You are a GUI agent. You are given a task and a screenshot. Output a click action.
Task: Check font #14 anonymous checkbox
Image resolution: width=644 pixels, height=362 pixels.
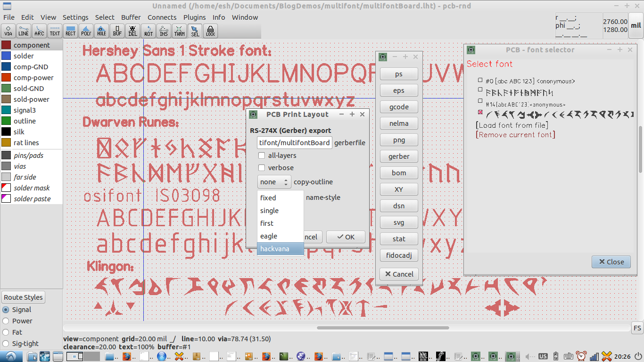tap(480, 100)
